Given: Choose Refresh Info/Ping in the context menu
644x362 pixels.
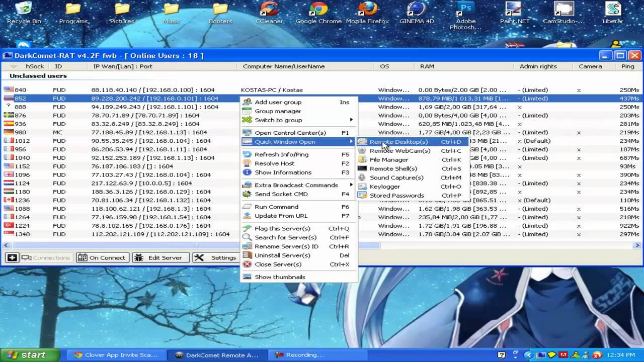Looking at the screenshot, I should 298,154.
